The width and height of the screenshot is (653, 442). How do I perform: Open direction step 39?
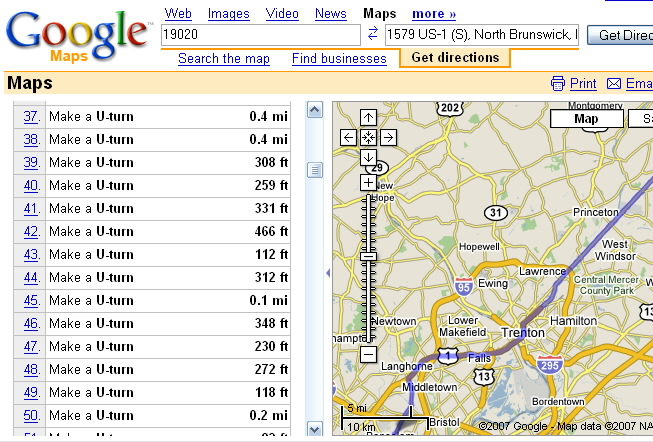coord(31,162)
